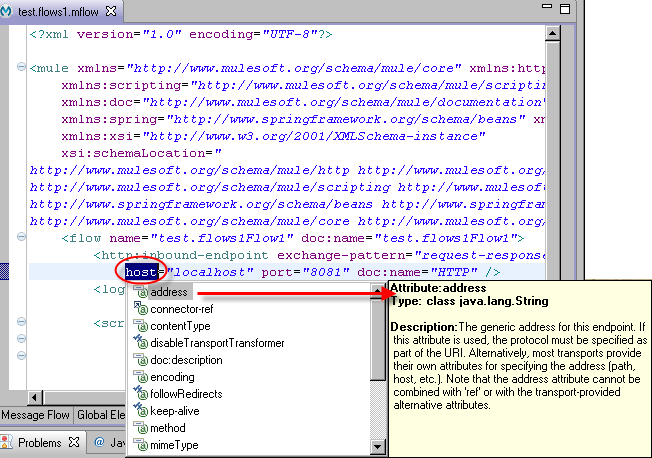Viewport: 652px width, 458px height.
Task: Click the xmlns:spring namespace line
Action: tap(303, 119)
